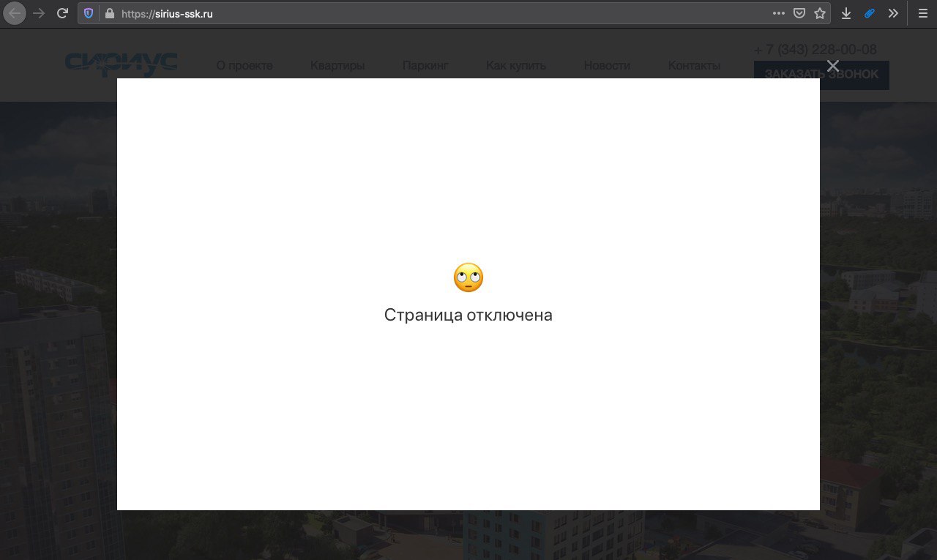Open the Контакты menu item
937x560 pixels.
[x=694, y=65]
